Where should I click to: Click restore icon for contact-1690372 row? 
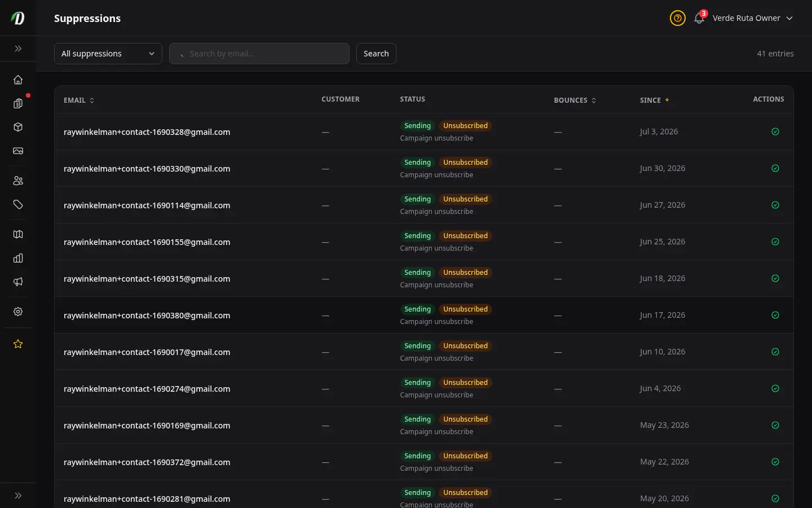tap(775, 462)
